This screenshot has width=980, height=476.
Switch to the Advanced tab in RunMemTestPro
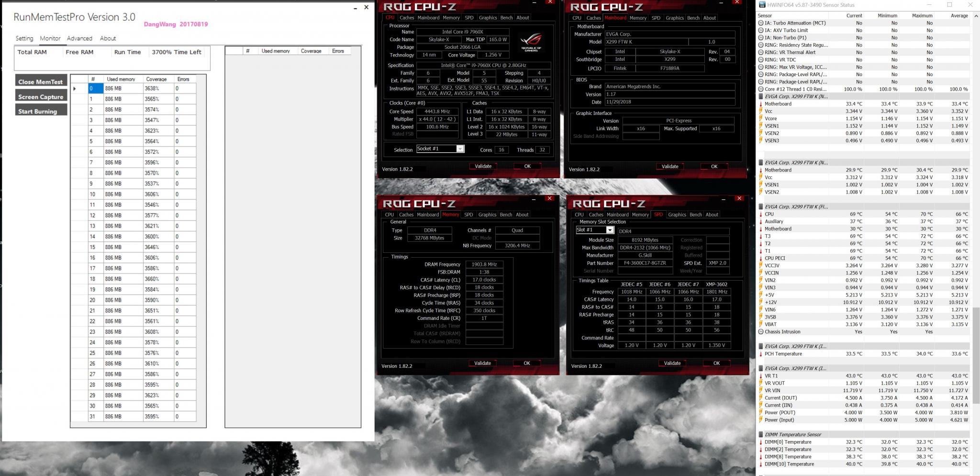click(79, 38)
